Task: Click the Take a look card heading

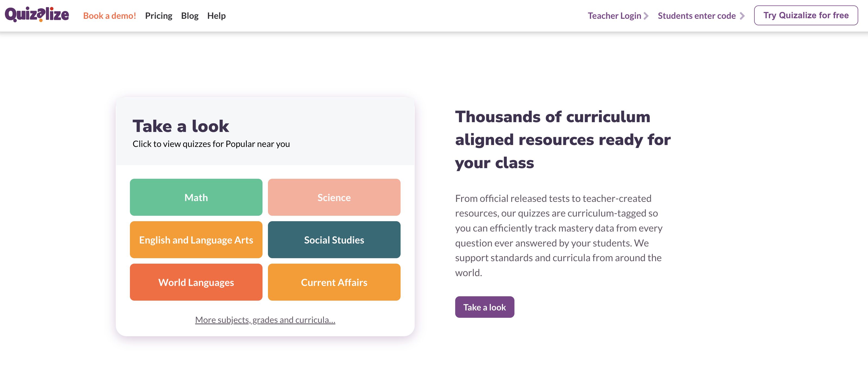Action: pos(181,126)
